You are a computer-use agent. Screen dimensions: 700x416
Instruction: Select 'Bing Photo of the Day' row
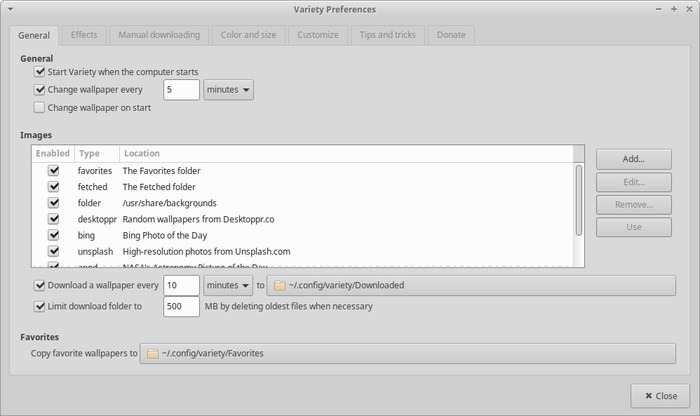click(x=303, y=235)
